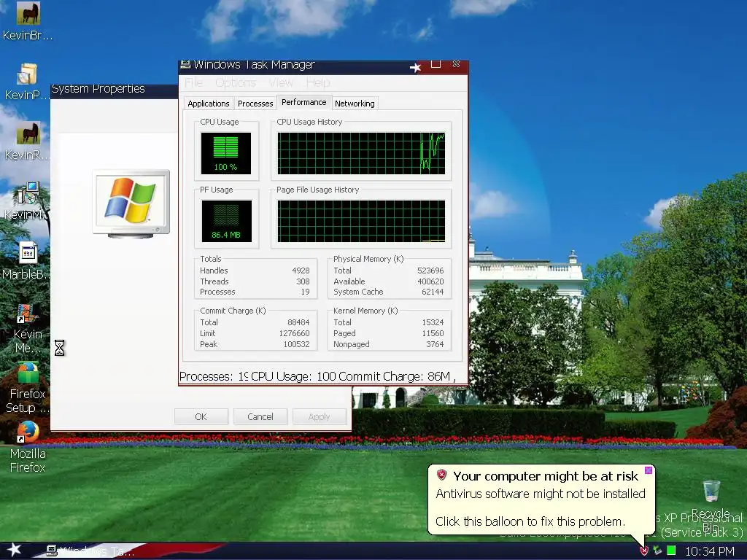747x560 pixels.
Task: Close the security warning balloon
Action: point(649,470)
